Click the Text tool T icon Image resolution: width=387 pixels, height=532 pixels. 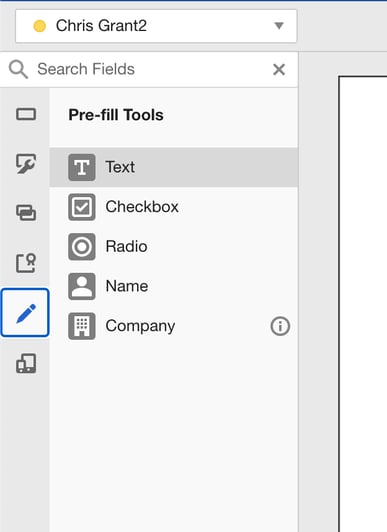pyautogui.click(x=82, y=167)
